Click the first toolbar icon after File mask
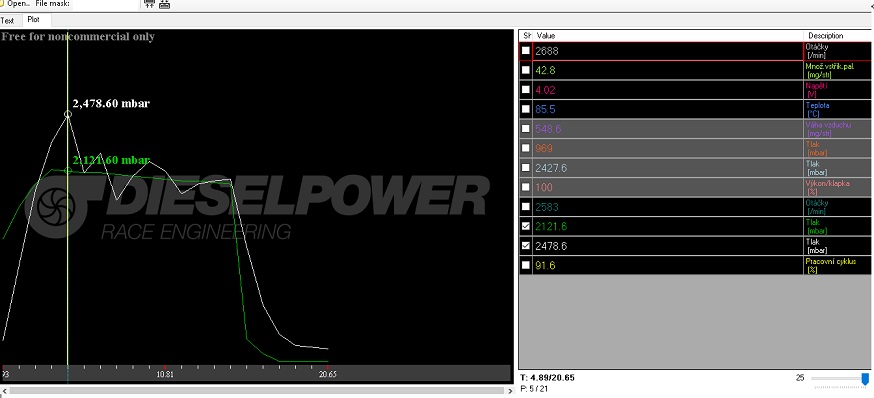Screen dimensions: 874x398 coord(149,4)
